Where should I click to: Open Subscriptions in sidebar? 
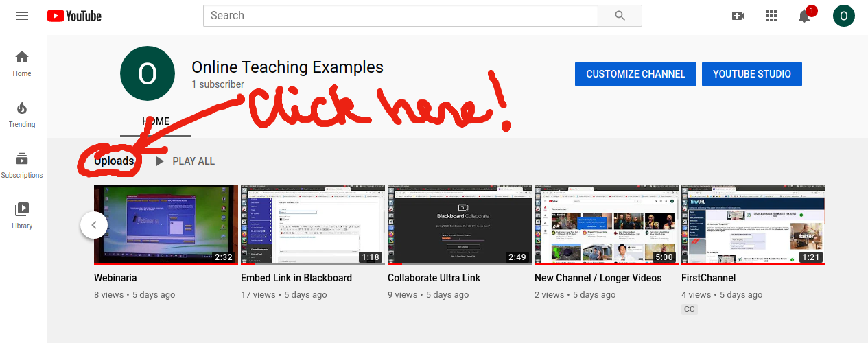point(22,165)
